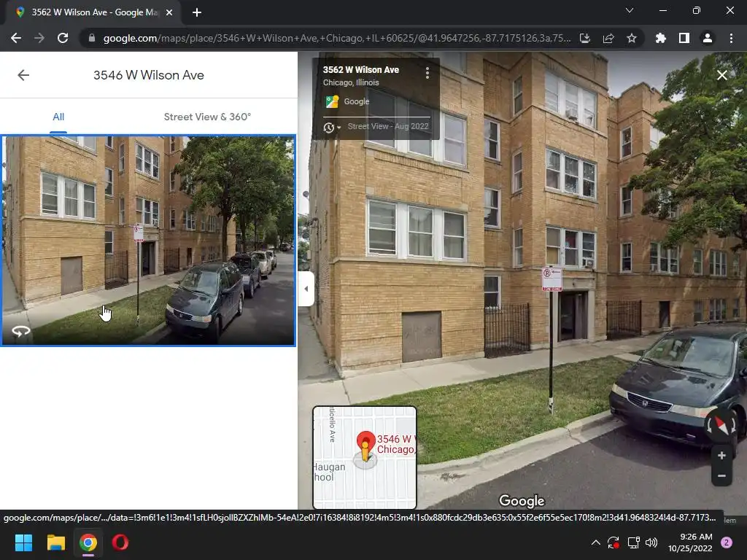Open network status tray icon

(633, 542)
